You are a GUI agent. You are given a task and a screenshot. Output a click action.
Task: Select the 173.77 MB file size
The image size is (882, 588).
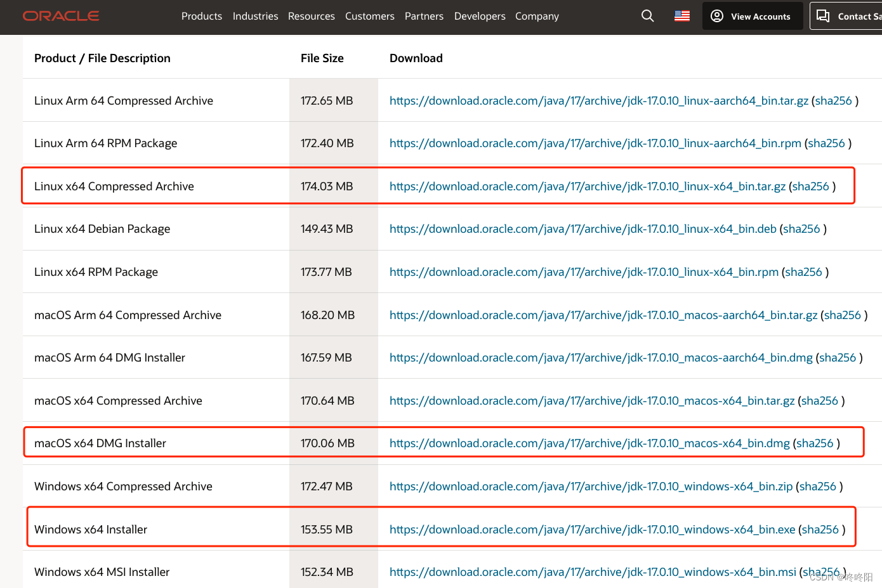click(326, 272)
